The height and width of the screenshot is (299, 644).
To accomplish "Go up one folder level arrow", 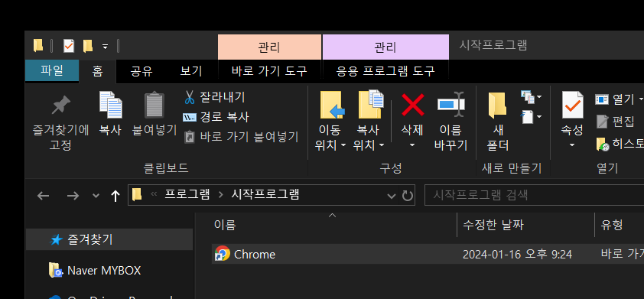I will click(x=115, y=196).
